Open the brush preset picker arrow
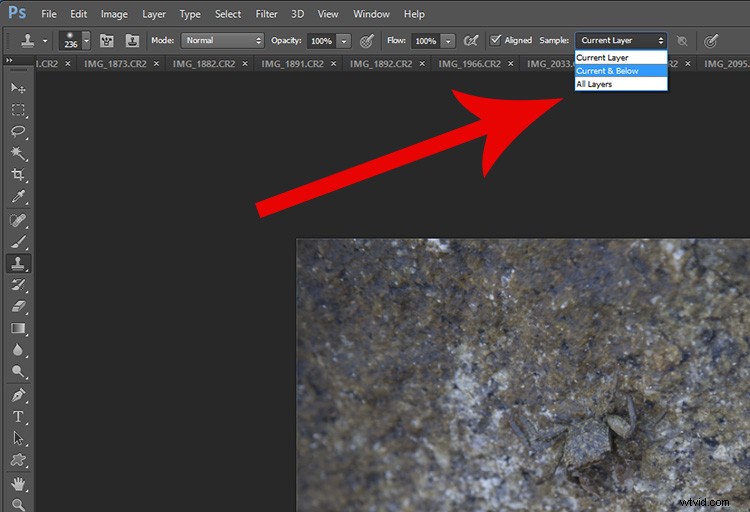The width and height of the screenshot is (750, 512). click(86, 41)
